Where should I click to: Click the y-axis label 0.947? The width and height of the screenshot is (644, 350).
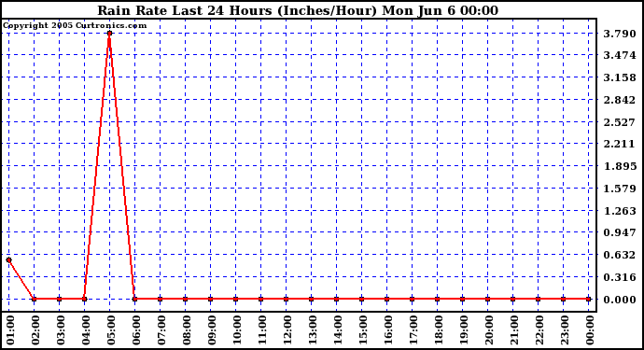(x=620, y=232)
